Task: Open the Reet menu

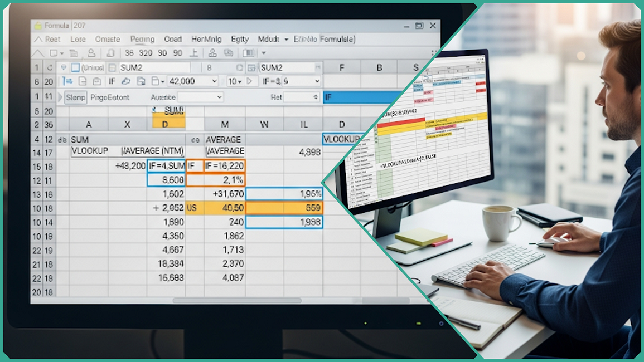Action: pos(52,40)
